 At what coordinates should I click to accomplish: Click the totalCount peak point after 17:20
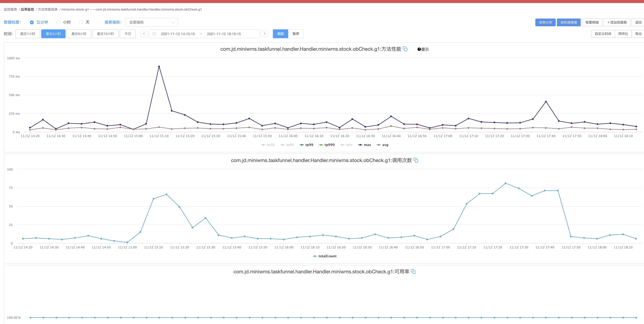(505, 183)
